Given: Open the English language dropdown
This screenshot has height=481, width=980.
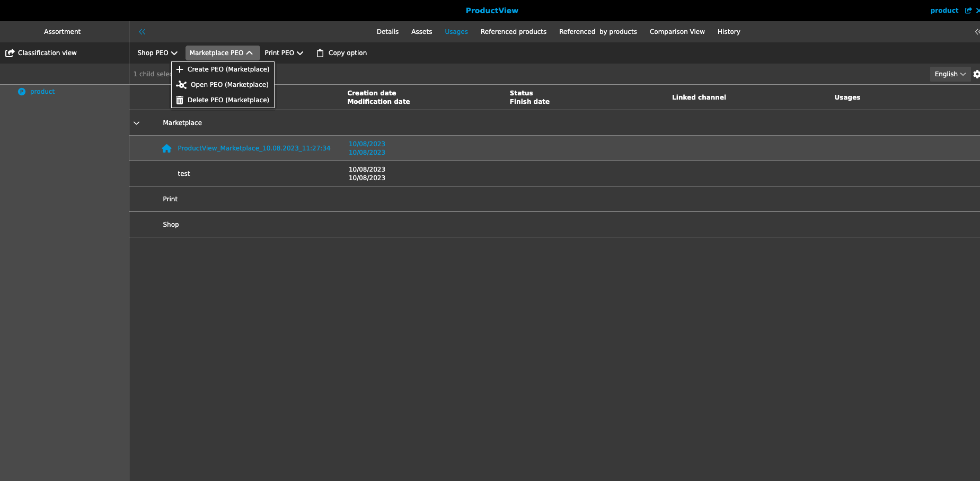Looking at the screenshot, I should coord(950,74).
